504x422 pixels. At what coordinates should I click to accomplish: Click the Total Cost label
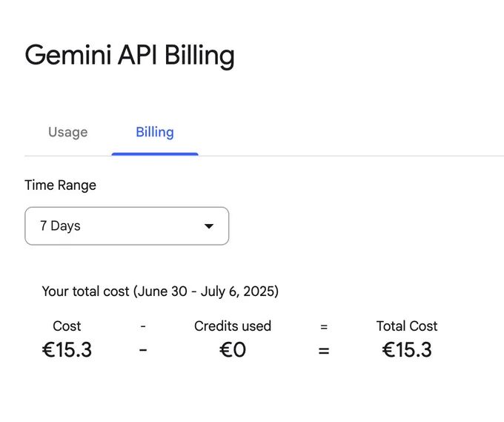[x=407, y=326]
